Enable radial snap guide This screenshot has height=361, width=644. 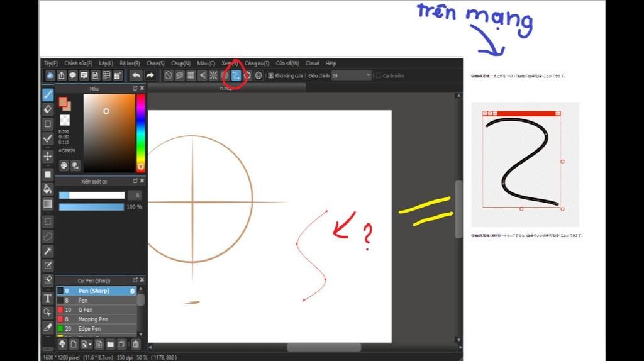(213, 75)
